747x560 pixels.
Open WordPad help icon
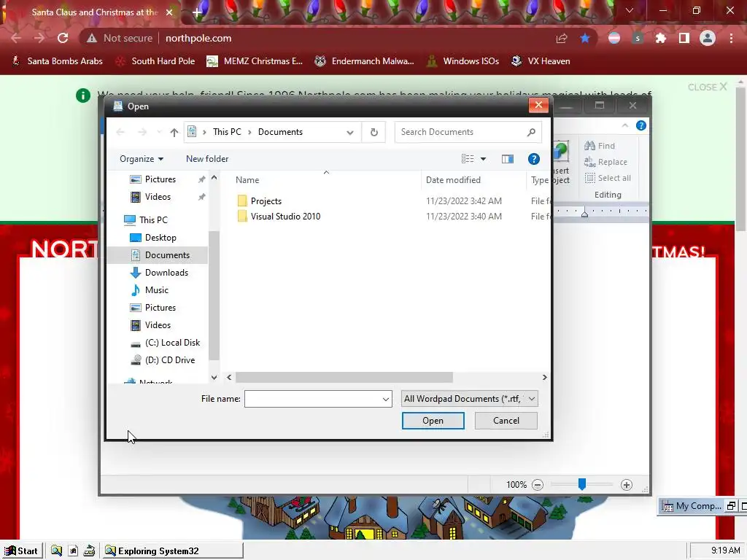coord(641,125)
